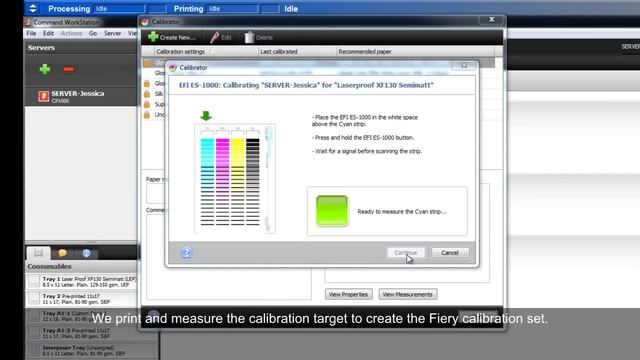This screenshot has height=360, width=640.
Task: Select Tray 2 Pre-printed 11x17 row
Action: [82, 299]
